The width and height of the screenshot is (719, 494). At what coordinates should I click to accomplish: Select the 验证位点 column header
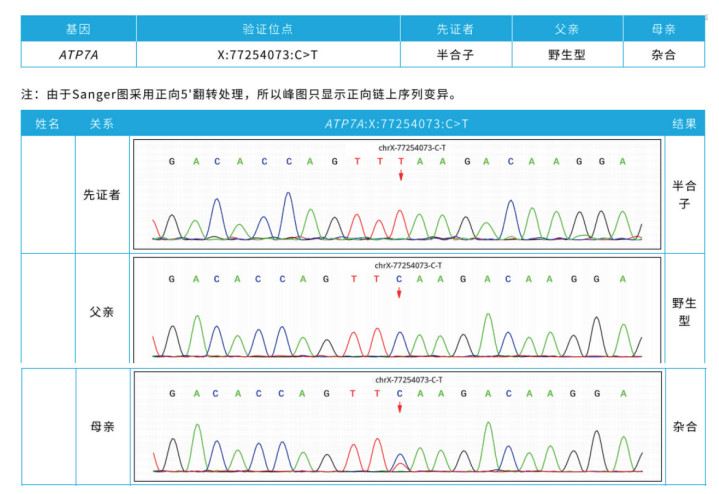pos(268,28)
